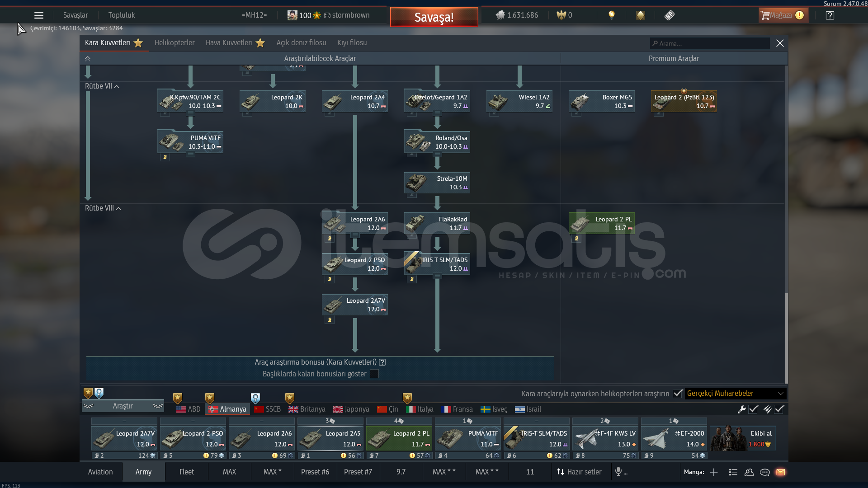Click the =MH12= squadron tag
Image resolution: width=868 pixels, height=488 pixels.
pyautogui.click(x=255, y=15)
